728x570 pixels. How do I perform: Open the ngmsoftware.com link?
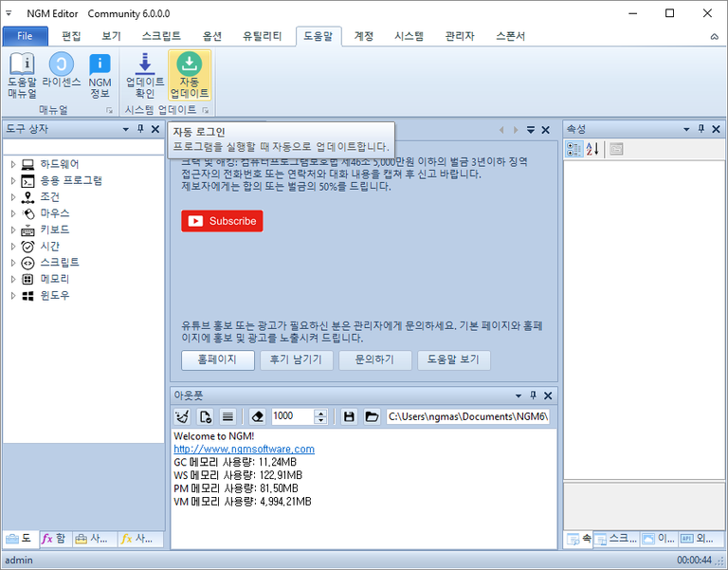(x=245, y=450)
